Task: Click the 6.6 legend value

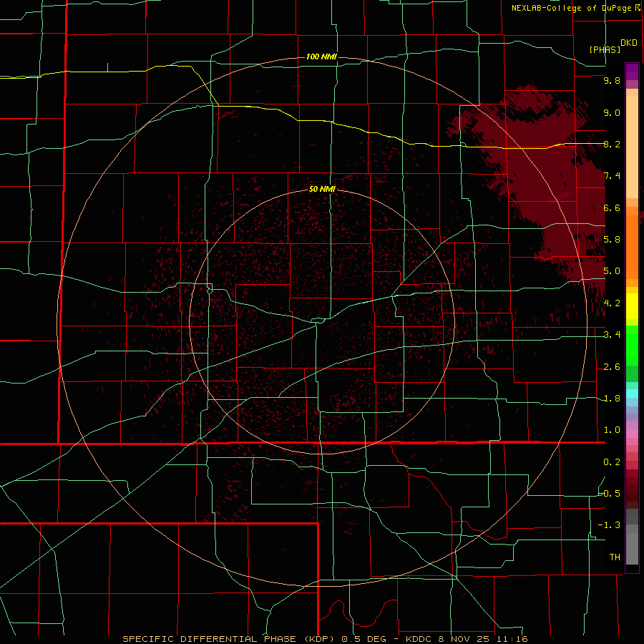Action: 612,208
